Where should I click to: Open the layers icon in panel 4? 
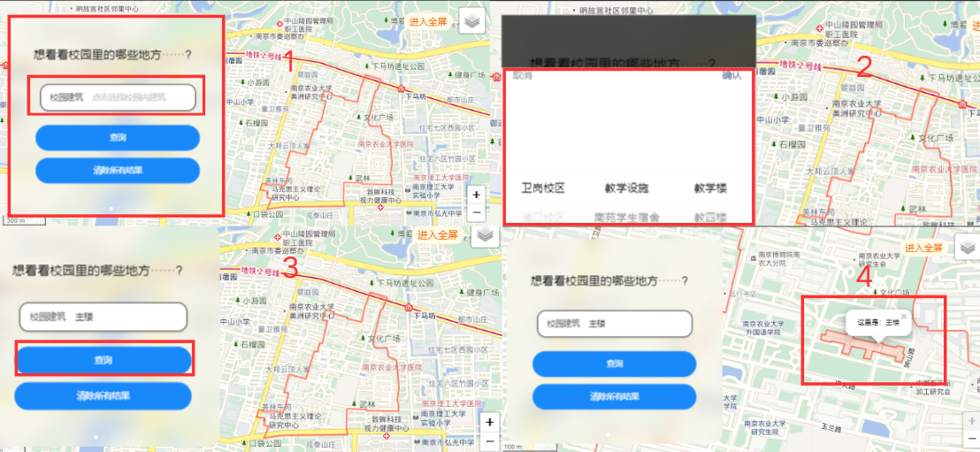tap(966, 248)
